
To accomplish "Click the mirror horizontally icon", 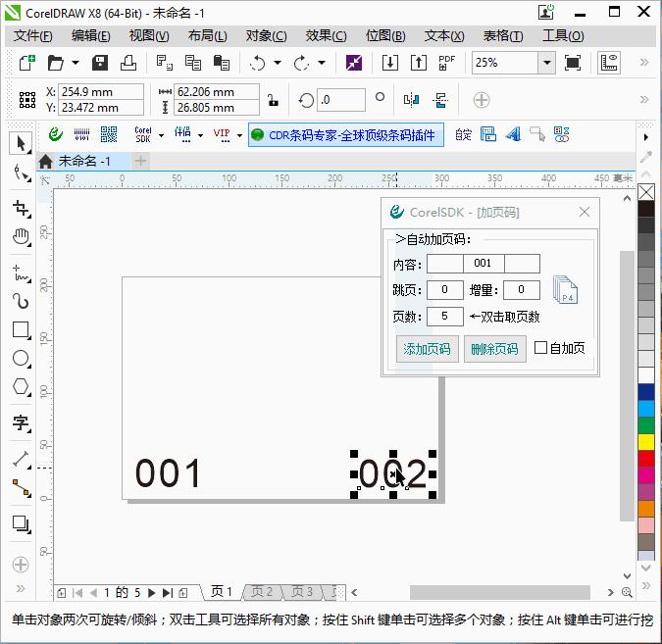I will coord(411,100).
